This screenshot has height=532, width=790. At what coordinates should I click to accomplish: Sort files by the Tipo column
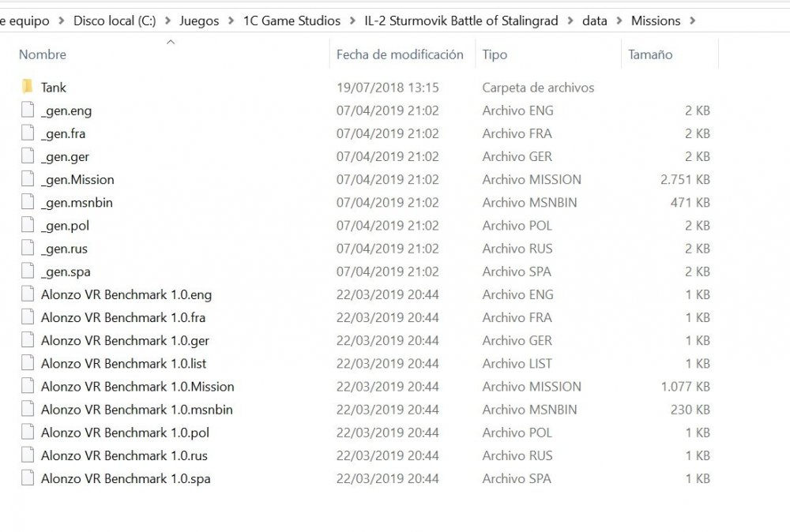click(495, 54)
